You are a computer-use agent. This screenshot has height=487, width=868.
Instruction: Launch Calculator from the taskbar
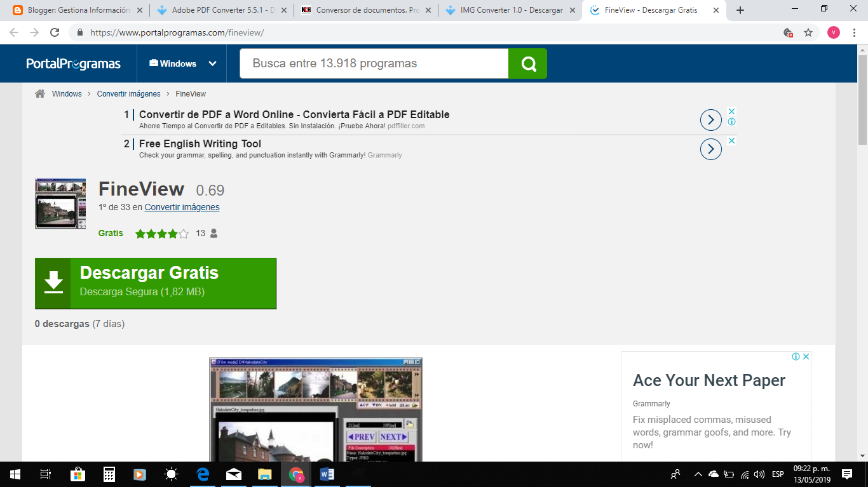click(109, 474)
